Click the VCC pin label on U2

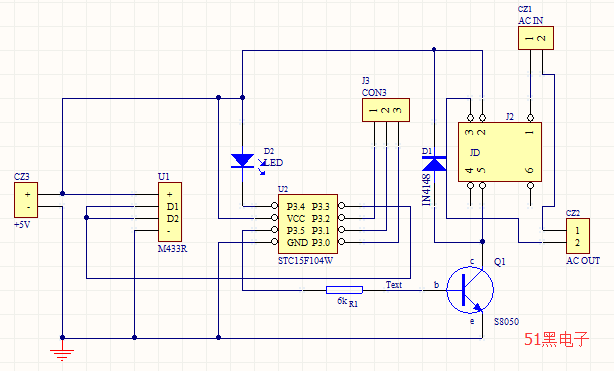tap(296, 219)
